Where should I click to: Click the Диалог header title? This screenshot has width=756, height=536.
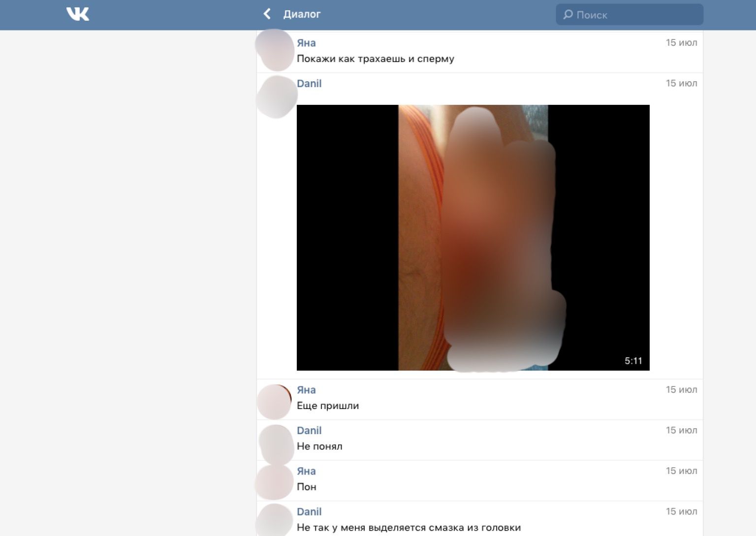point(302,14)
